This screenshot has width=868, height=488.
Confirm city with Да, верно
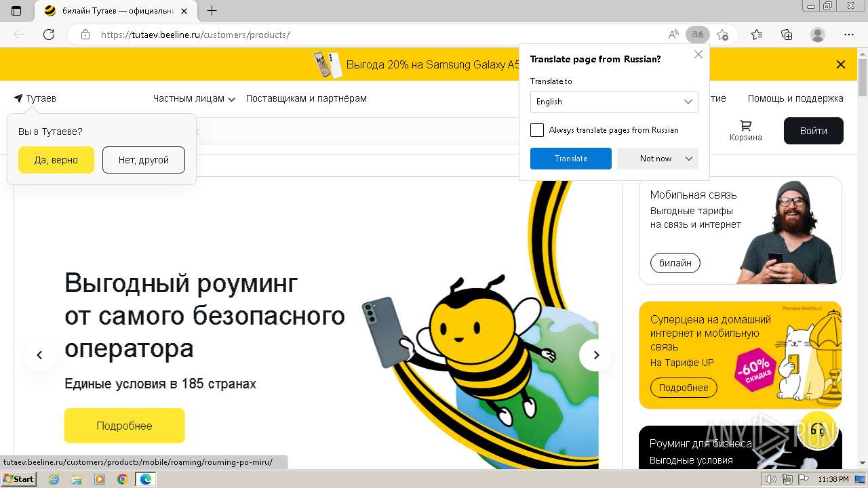pos(56,160)
